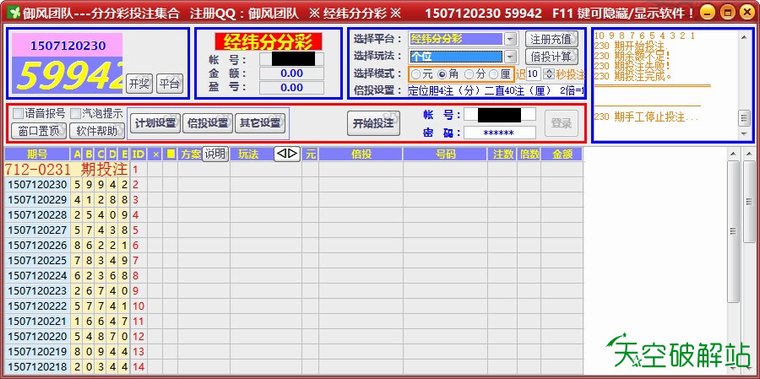Image resolution: width=760 pixels, height=379 pixels.
Task: Open the 选择平台 dropdown
Action: (511, 39)
